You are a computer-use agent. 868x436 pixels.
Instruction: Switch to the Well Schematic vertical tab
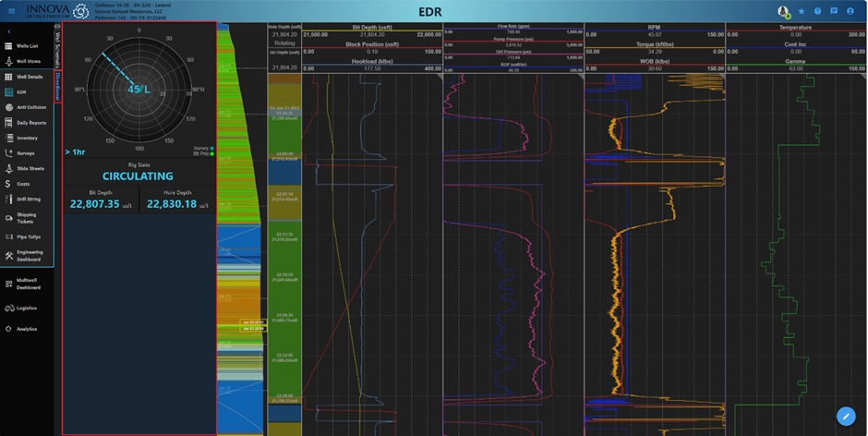[58, 46]
